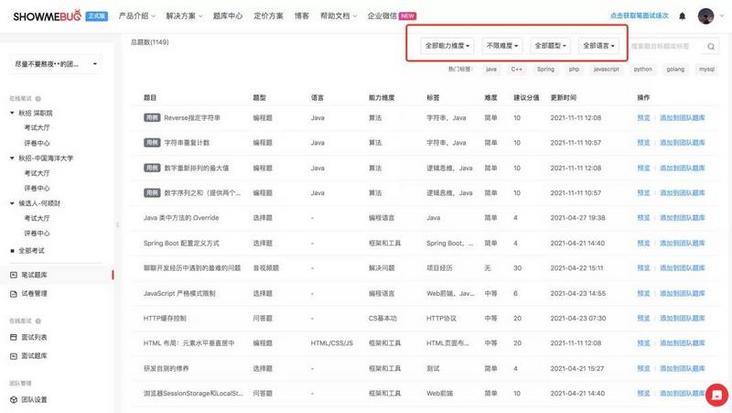Preview the Reverse指定字符串 question

coord(643,118)
